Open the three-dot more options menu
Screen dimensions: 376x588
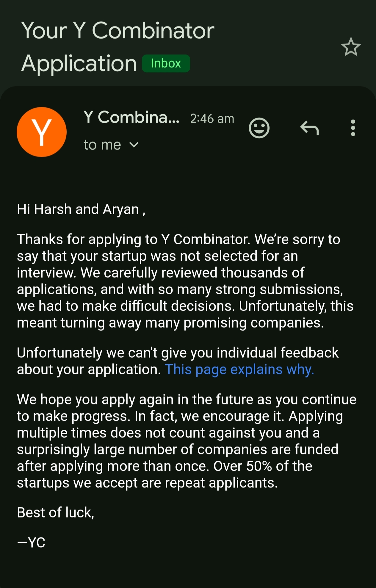353,128
